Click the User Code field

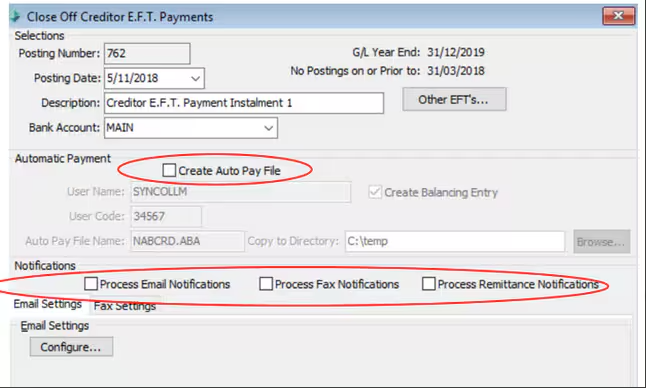coord(166,217)
